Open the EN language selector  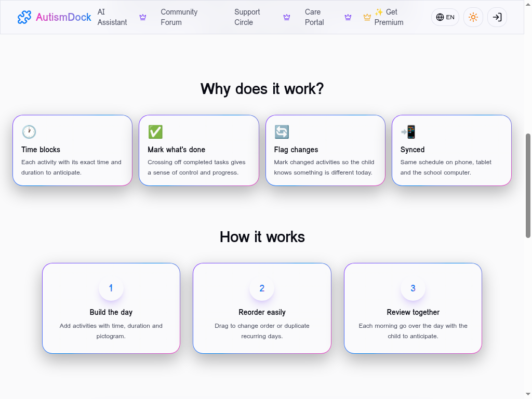point(445,17)
